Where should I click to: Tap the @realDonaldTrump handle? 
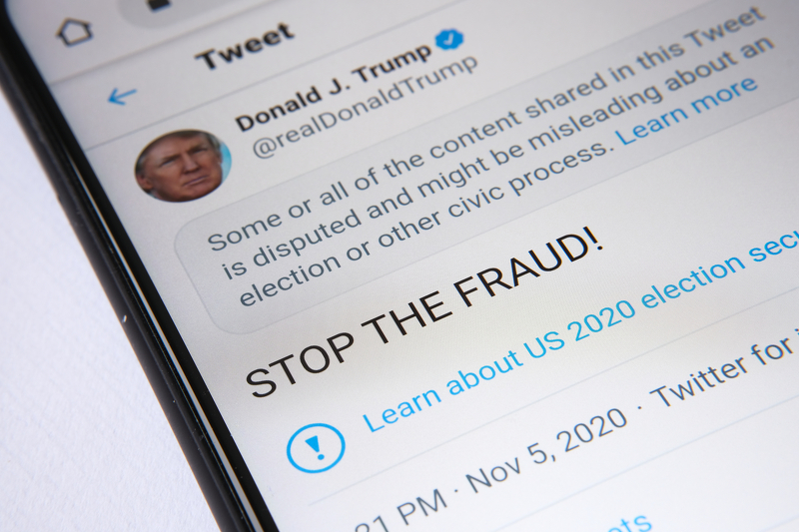tap(366, 106)
